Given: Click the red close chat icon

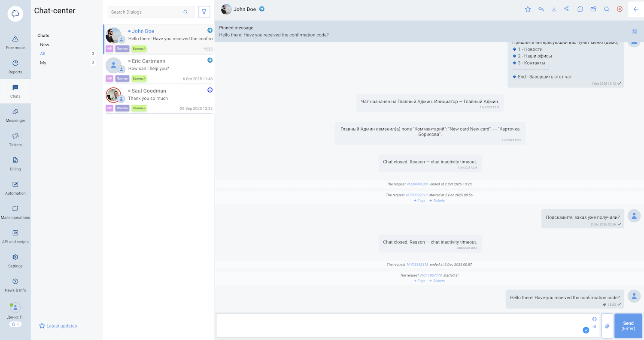Looking at the screenshot, I should (x=620, y=9).
